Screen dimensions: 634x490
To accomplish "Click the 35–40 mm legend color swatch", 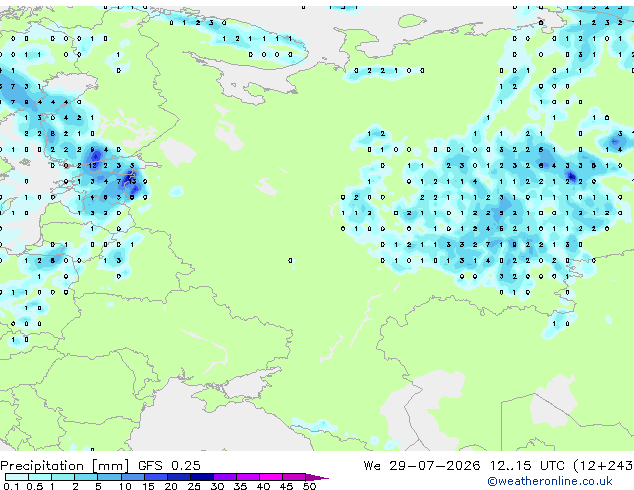I will coord(247,477).
